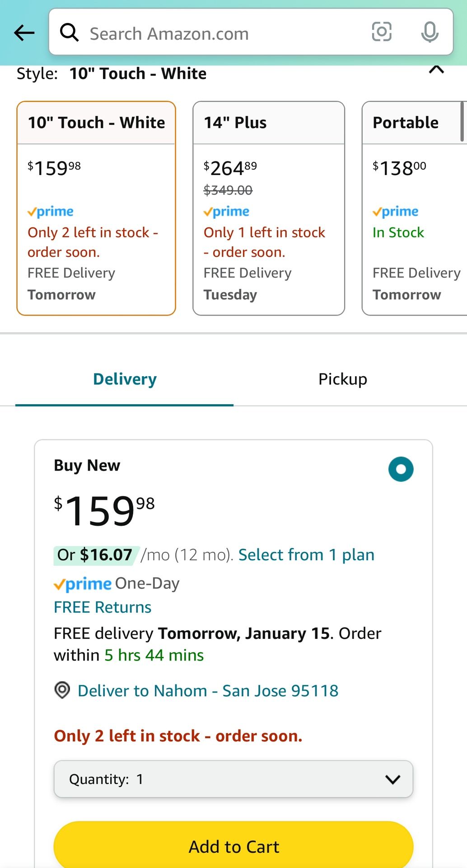Click the Prime One-Day logo

[83, 584]
